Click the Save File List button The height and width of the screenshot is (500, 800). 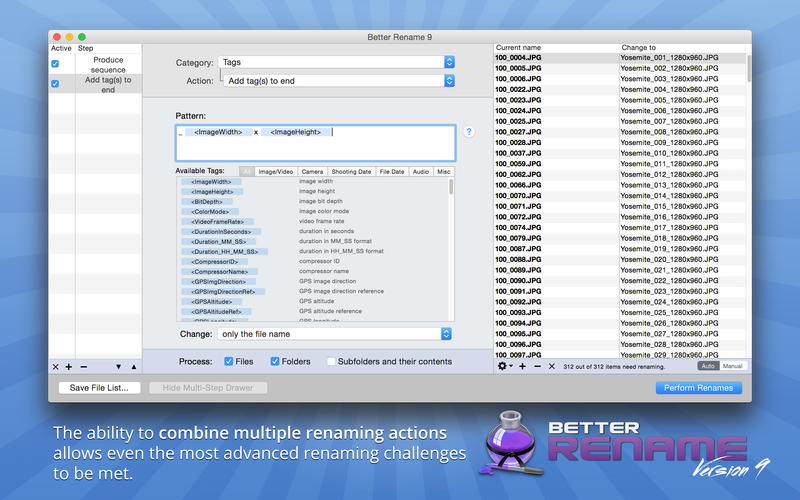tap(99, 388)
